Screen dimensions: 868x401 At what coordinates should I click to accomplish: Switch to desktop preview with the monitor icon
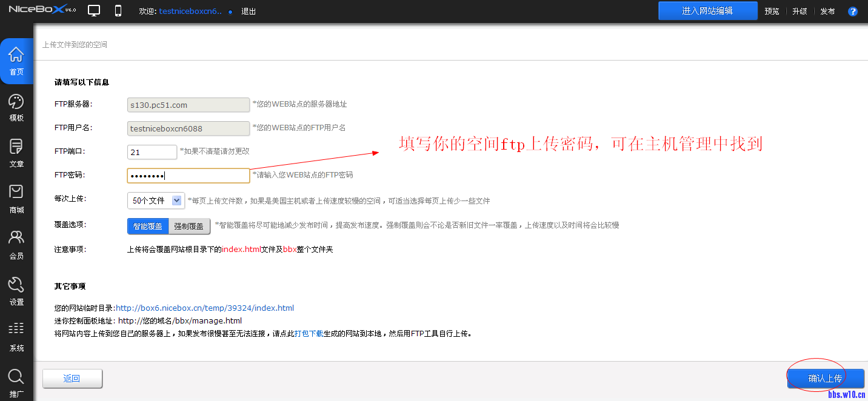(x=94, y=10)
